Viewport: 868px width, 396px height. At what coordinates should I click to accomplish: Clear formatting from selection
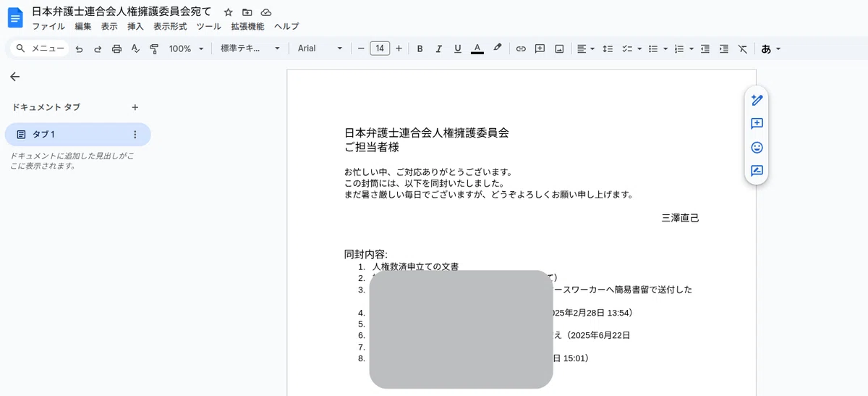tap(743, 49)
